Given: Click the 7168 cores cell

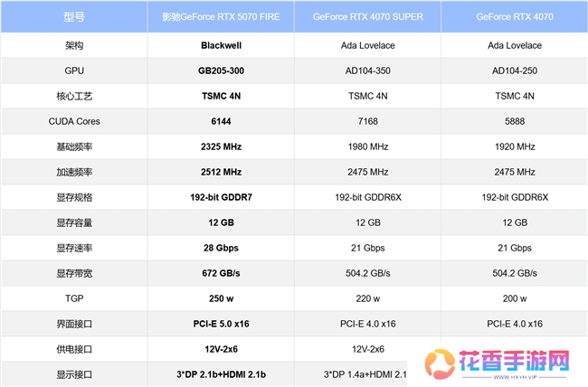Looking at the screenshot, I should pyautogui.click(x=368, y=120).
